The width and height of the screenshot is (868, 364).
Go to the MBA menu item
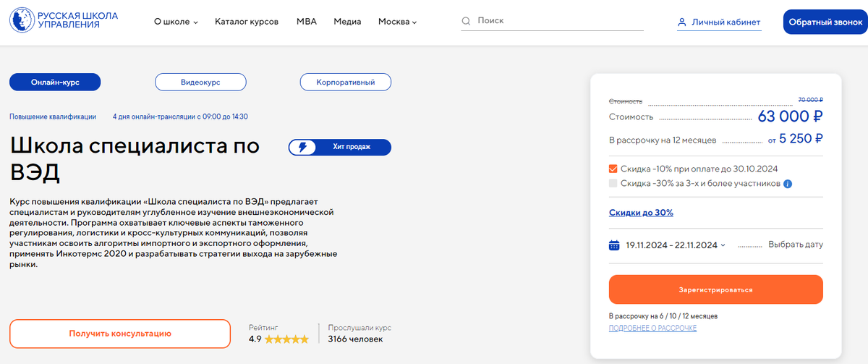tap(307, 22)
